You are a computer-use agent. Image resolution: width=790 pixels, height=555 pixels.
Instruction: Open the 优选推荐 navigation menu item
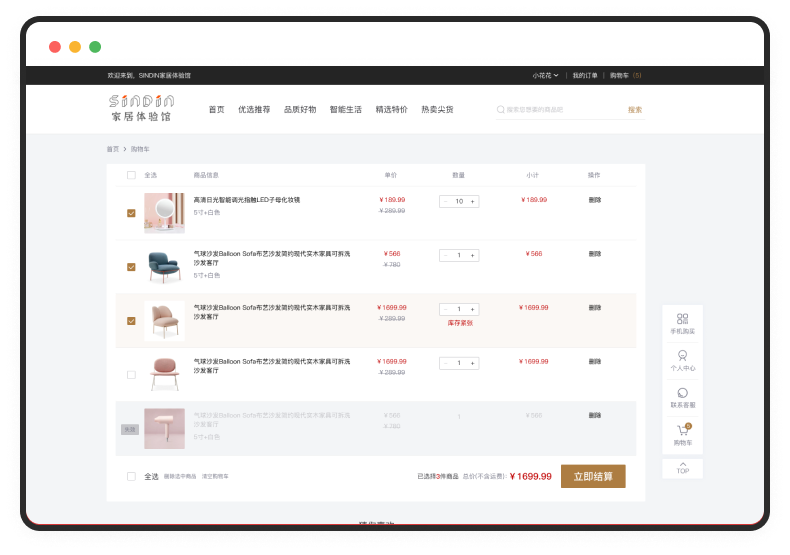pyautogui.click(x=254, y=109)
